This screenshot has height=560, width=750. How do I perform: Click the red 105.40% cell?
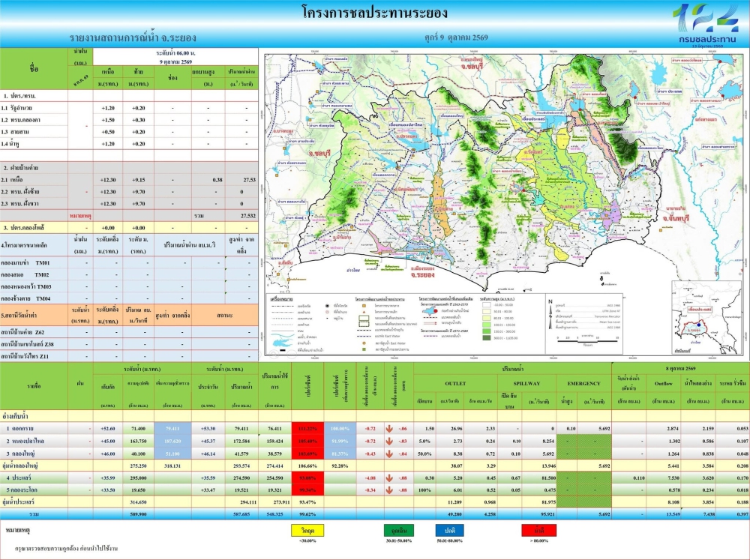click(307, 441)
